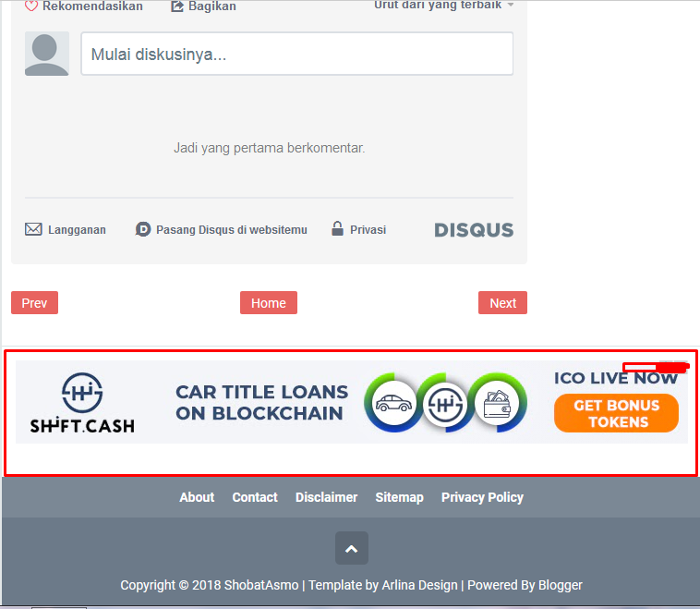The height and width of the screenshot is (609, 700).
Task: Click the Bagikan share label
Action: [212, 6]
